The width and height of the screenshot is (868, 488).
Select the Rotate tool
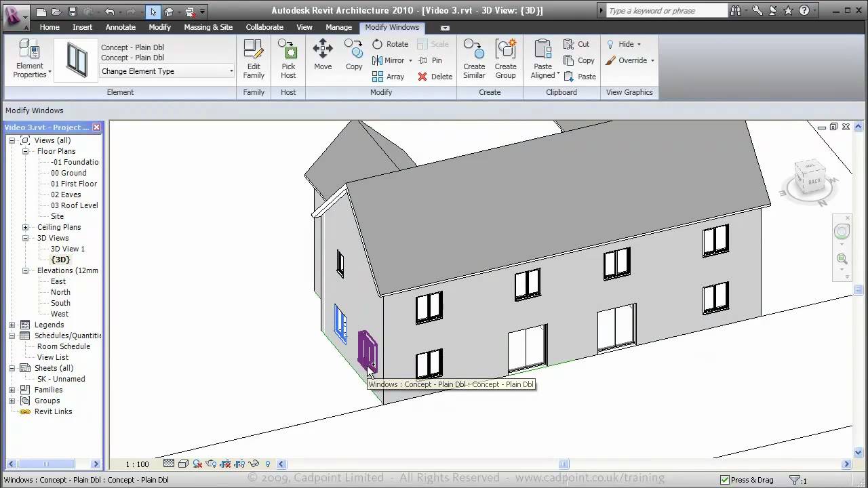pos(391,44)
